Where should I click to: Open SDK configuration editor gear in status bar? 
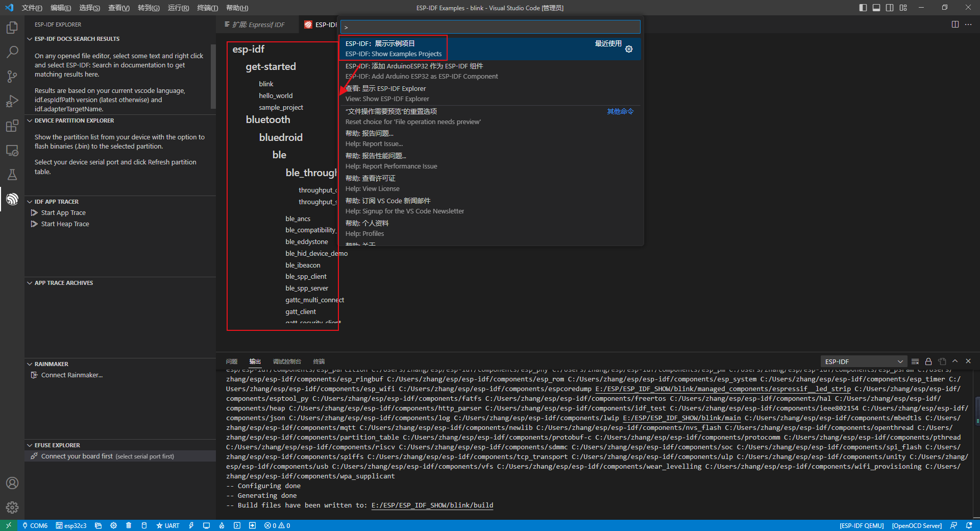pyautogui.click(x=113, y=525)
